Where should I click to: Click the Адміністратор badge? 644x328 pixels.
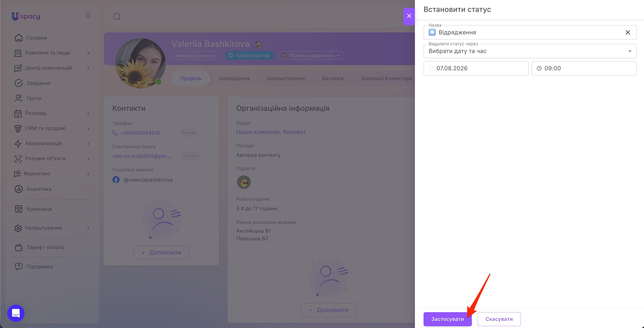click(x=249, y=55)
